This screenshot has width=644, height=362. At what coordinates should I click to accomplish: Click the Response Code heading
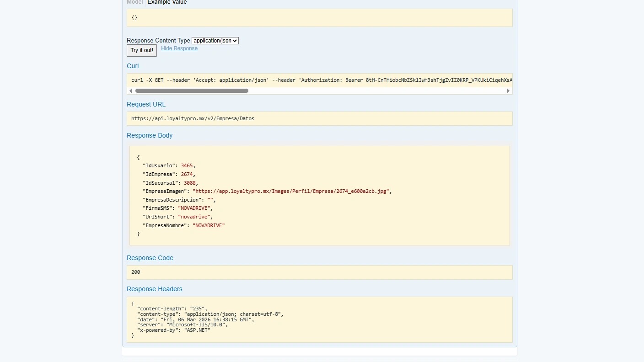(x=150, y=258)
